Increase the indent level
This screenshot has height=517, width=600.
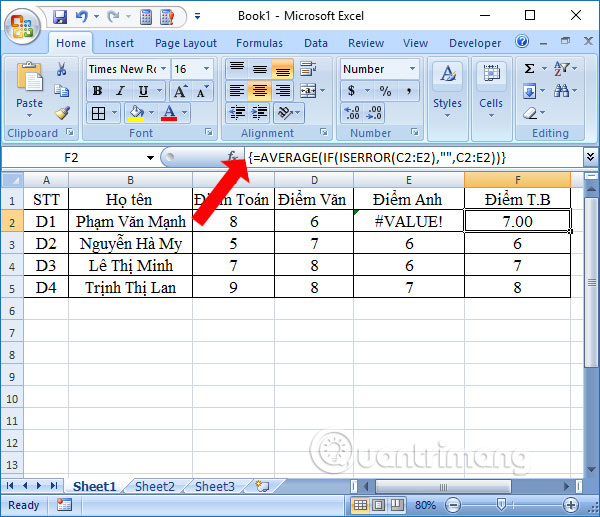[260, 113]
